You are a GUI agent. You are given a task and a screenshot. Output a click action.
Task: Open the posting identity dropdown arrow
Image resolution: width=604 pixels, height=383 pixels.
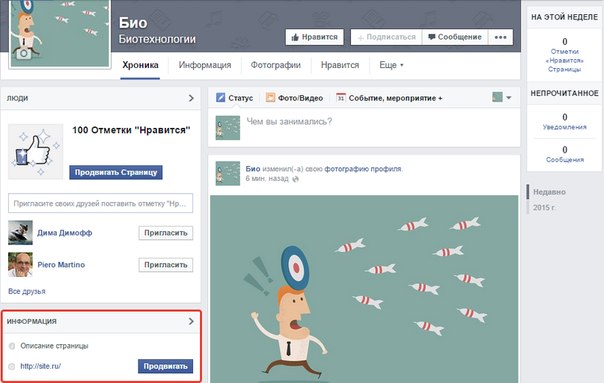click(x=509, y=97)
